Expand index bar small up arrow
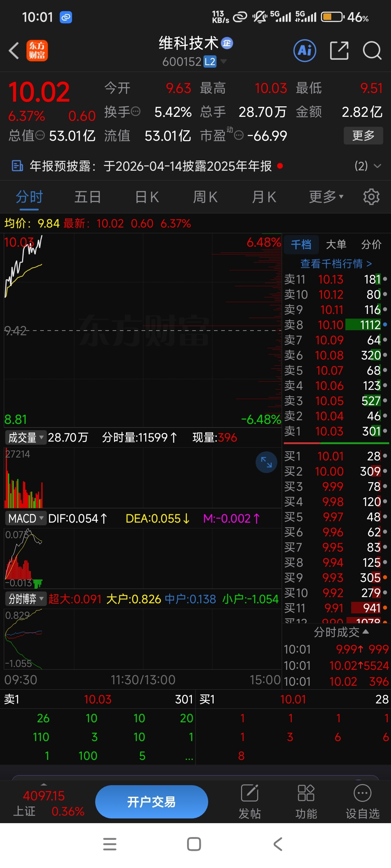 44,784
